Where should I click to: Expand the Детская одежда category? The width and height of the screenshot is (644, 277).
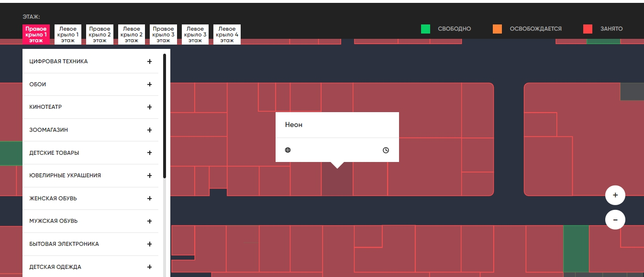(x=149, y=267)
